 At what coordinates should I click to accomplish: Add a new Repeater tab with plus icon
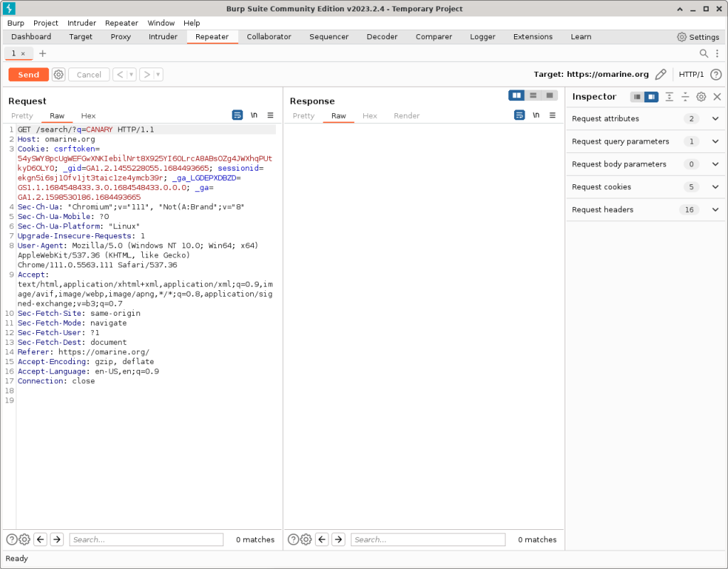(x=43, y=53)
